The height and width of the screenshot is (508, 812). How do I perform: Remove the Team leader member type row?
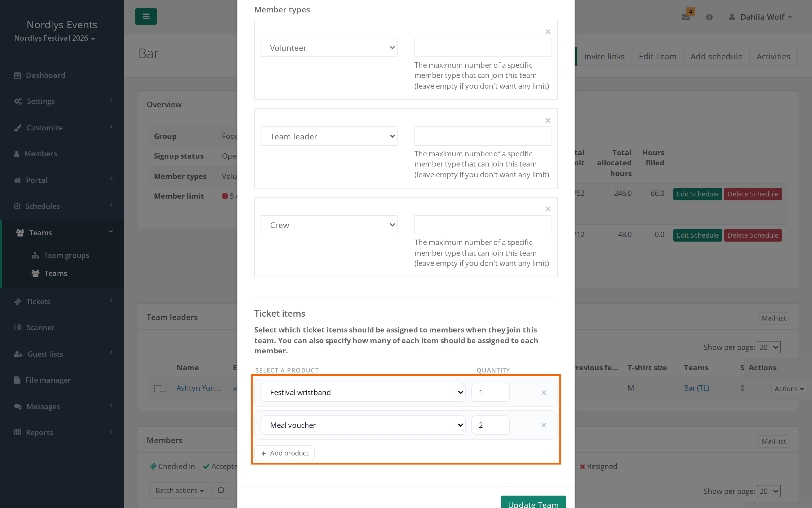tap(548, 121)
